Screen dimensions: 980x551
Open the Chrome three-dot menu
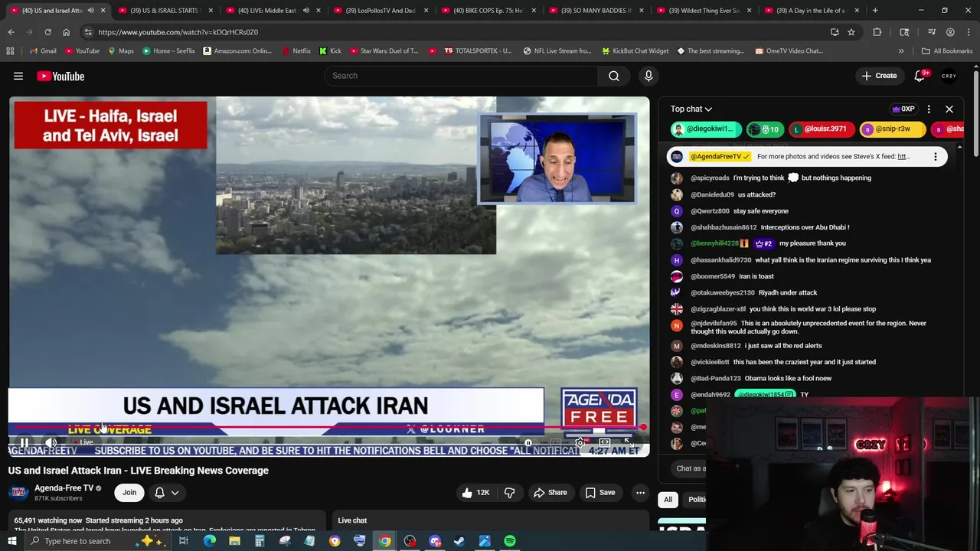click(x=969, y=32)
